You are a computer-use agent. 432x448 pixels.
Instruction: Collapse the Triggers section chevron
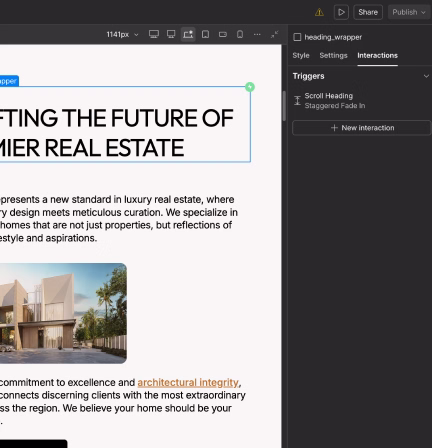coord(426,76)
